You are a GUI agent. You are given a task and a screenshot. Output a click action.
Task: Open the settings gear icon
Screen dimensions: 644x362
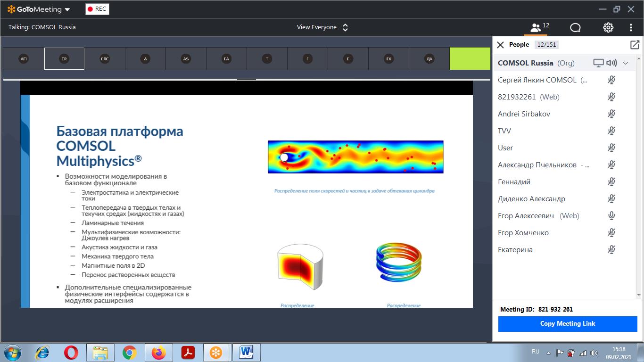[x=608, y=27]
